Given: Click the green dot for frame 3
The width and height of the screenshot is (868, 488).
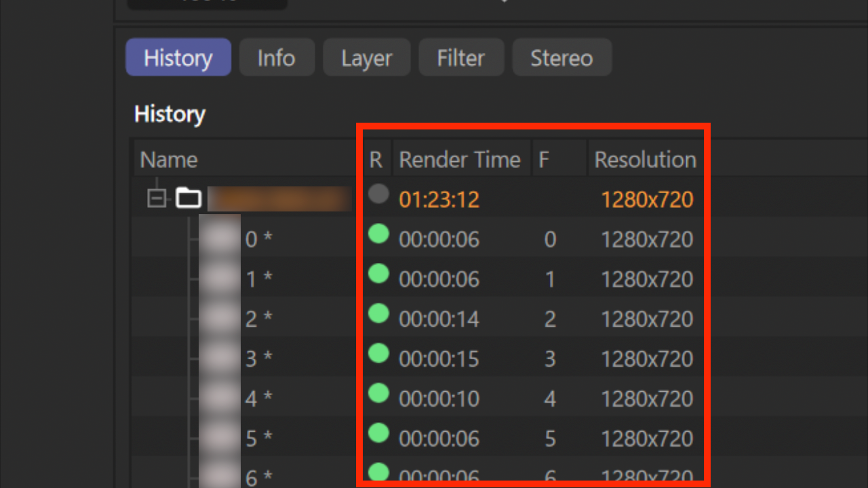Looking at the screenshot, I should pyautogui.click(x=378, y=353).
